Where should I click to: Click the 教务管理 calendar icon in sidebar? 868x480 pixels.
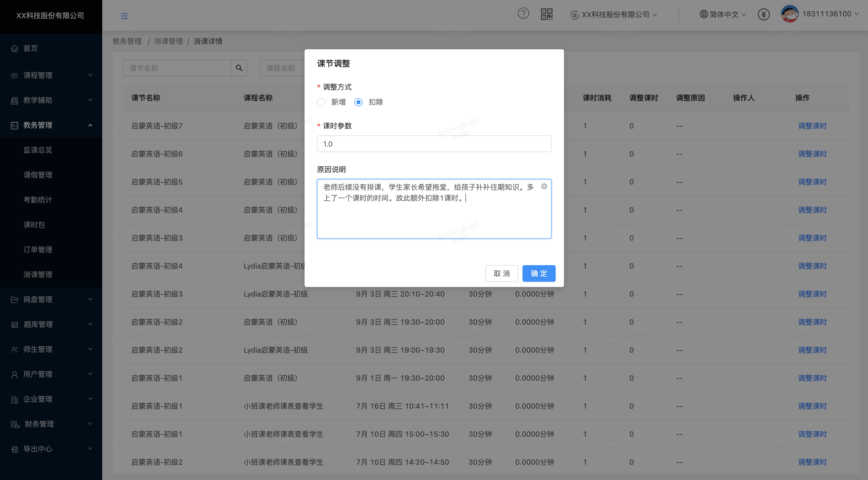[x=15, y=125]
